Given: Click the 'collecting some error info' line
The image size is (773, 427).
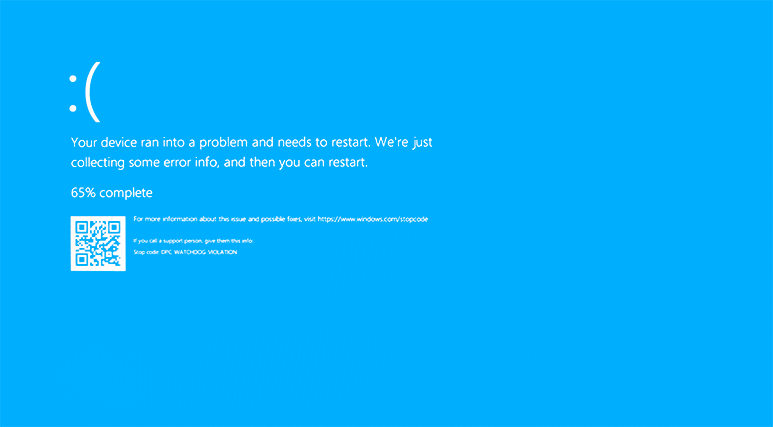Looking at the screenshot, I should point(219,163).
